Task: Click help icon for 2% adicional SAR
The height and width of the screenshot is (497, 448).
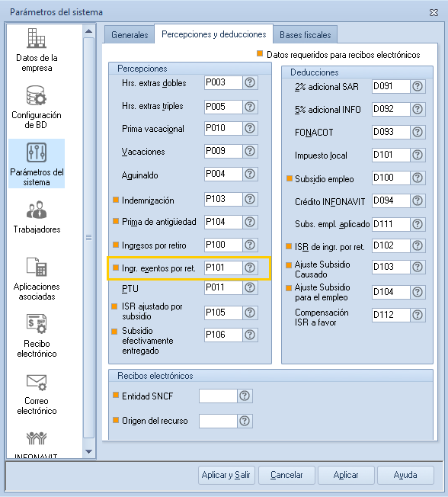Action: [418, 86]
